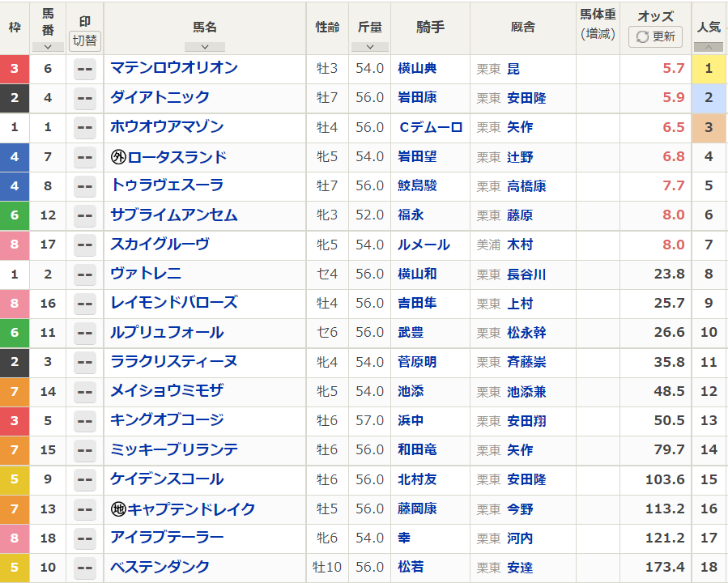Open jockey page 横山典
This screenshot has height=583, width=728.
point(417,68)
